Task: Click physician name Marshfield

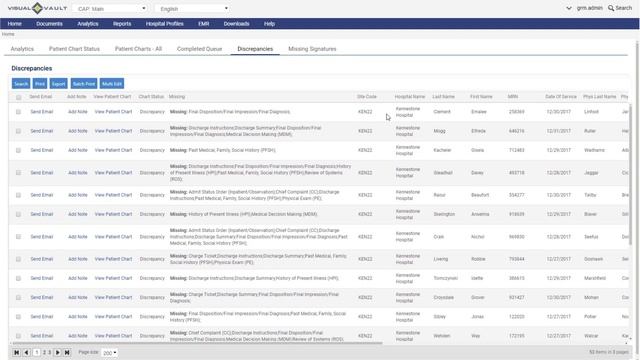Action: coord(595,278)
